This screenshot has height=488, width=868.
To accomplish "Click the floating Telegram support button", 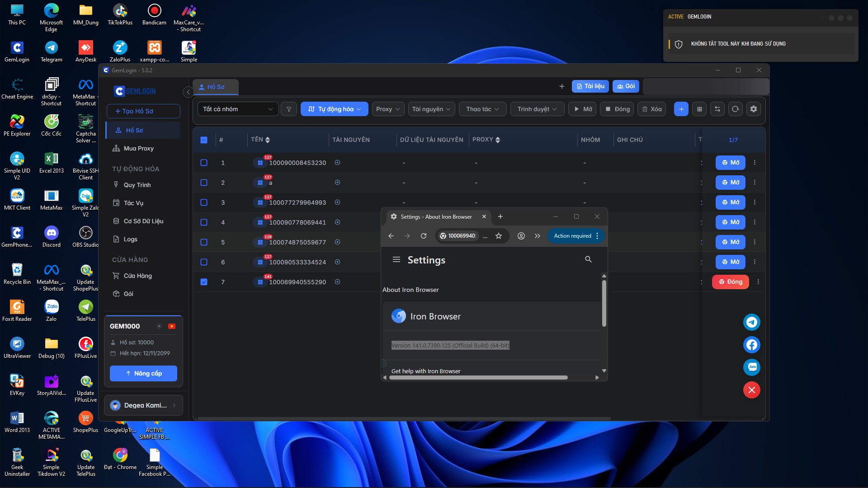I will (752, 322).
